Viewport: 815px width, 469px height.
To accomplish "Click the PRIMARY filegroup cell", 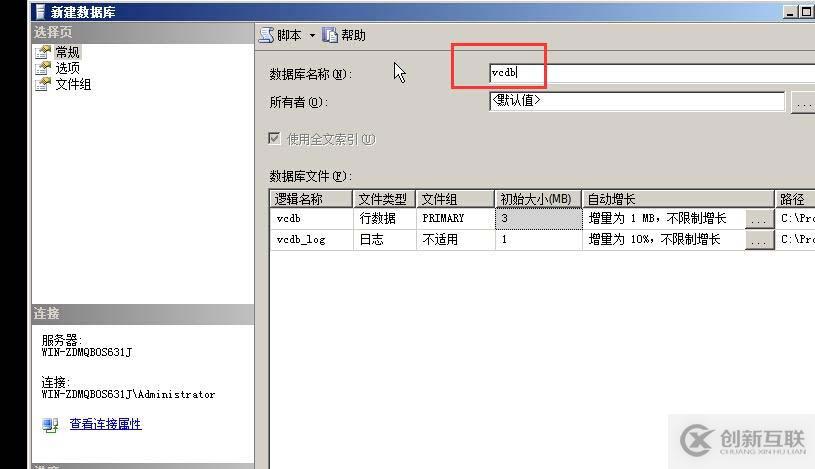I will 455,219.
